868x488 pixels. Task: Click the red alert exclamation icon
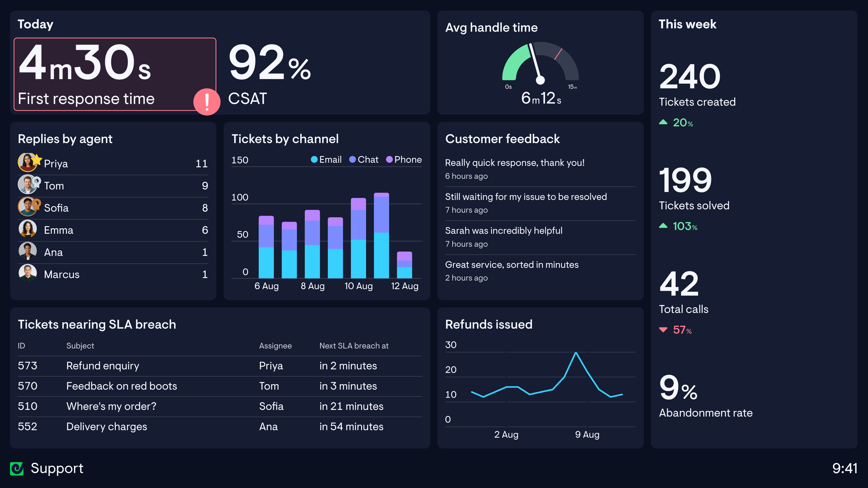pos(207,102)
